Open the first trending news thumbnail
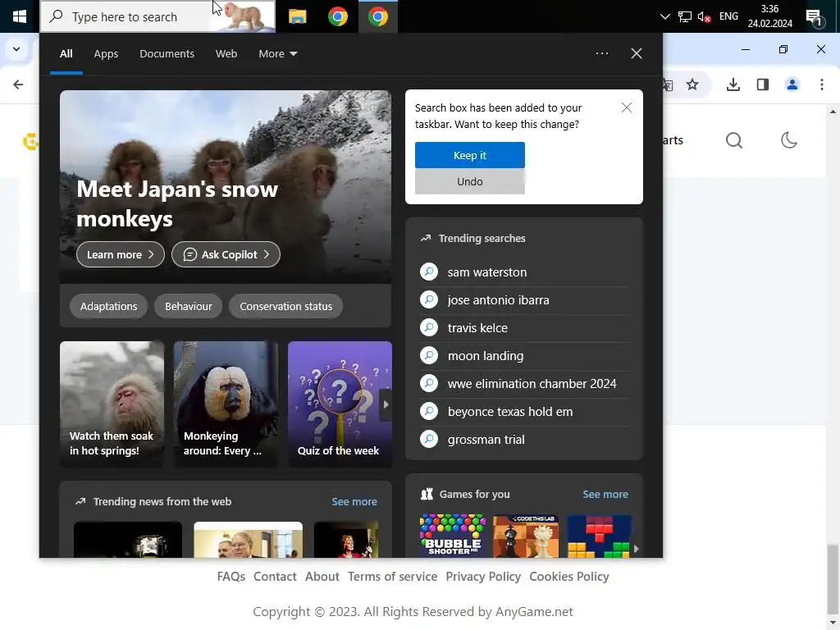The width and height of the screenshot is (840, 630). [x=127, y=540]
